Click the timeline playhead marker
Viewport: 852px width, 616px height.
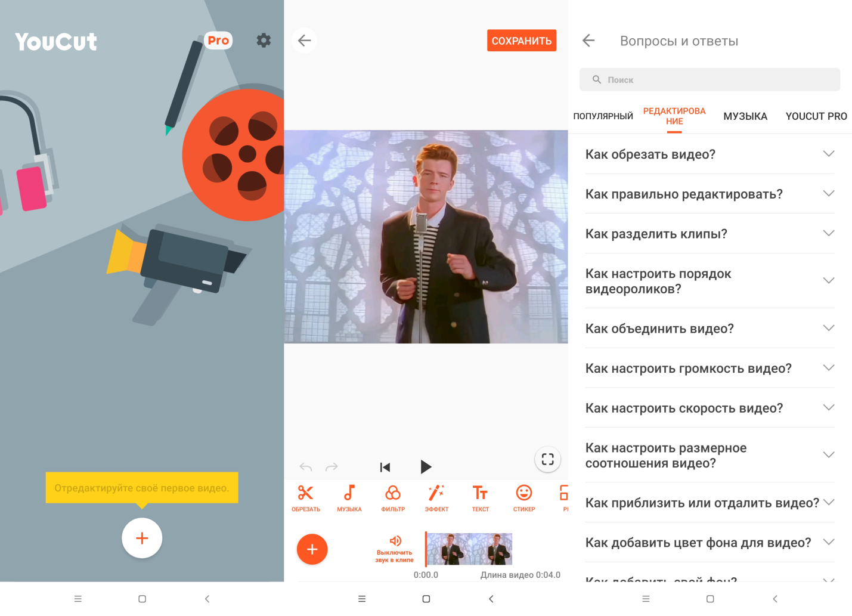point(426,549)
